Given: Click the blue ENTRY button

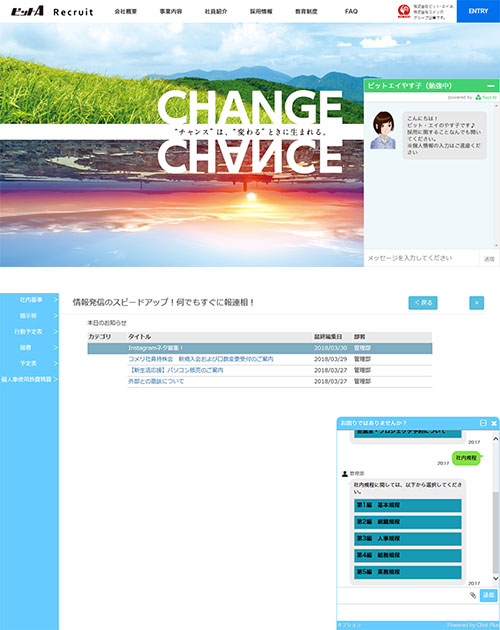Looking at the screenshot, I should click(478, 11).
